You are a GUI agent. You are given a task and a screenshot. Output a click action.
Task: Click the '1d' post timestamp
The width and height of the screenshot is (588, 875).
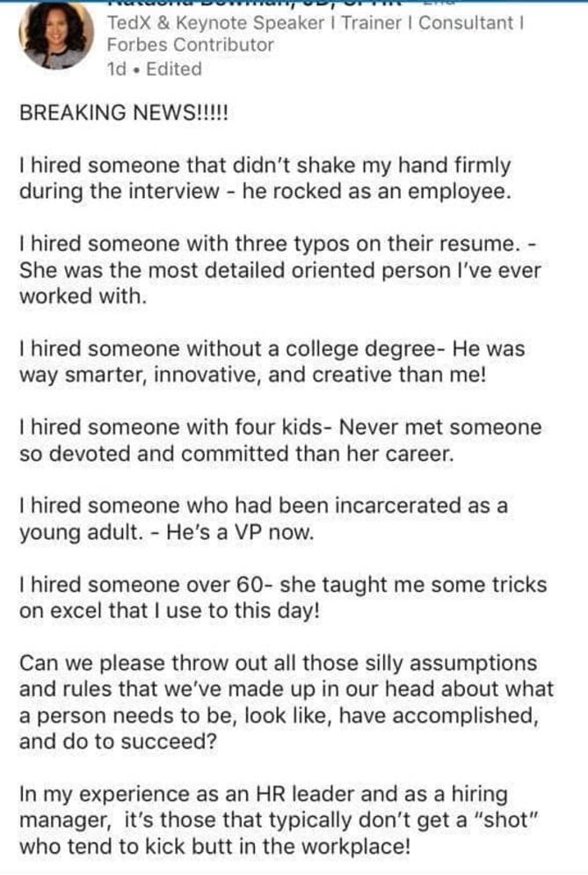[116, 69]
